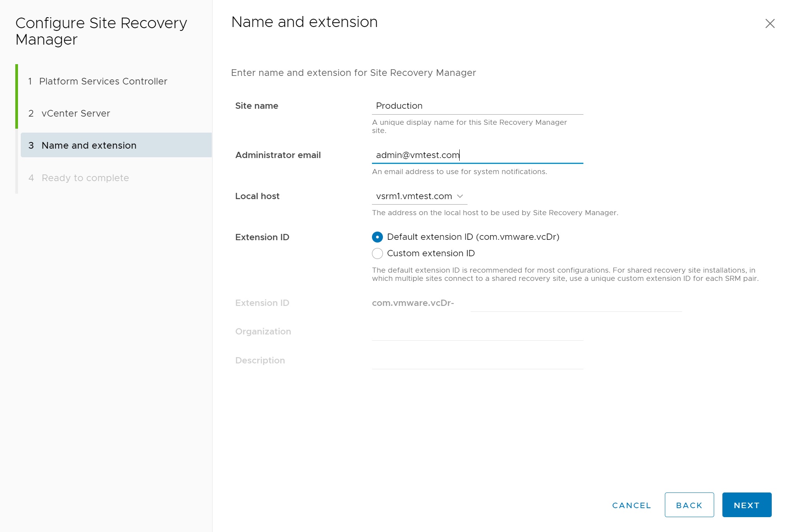The height and width of the screenshot is (532, 787).
Task: Go to Platform Services Controller step
Action: coord(103,81)
